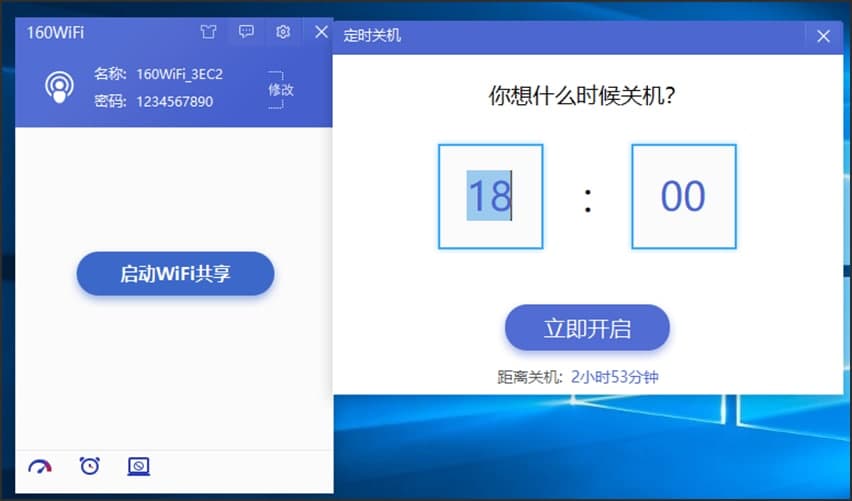Image resolution: width=852 pixels, height=501 pixels.
Task: Start sharing with 启动WiFi共享 button
Action: click(176, 273)
